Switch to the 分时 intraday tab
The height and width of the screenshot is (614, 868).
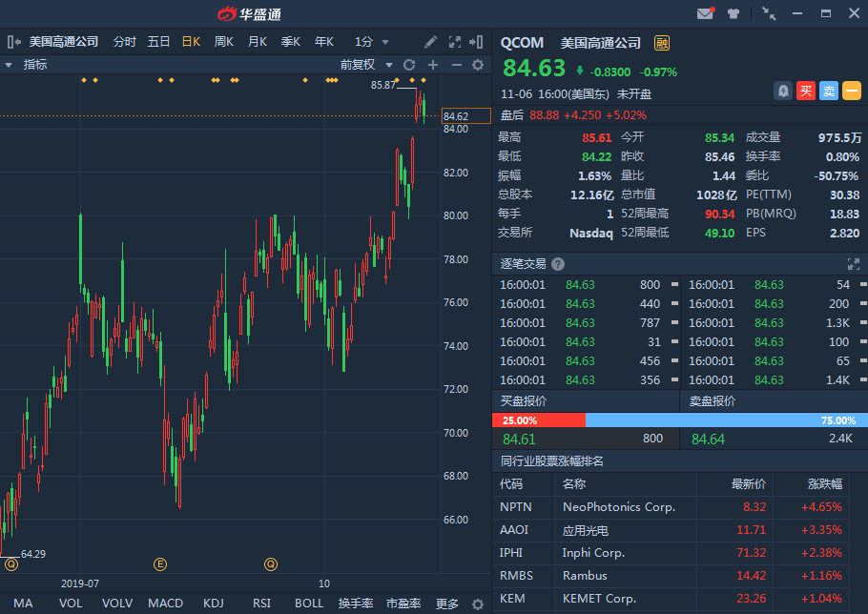[x=125, y=42]
